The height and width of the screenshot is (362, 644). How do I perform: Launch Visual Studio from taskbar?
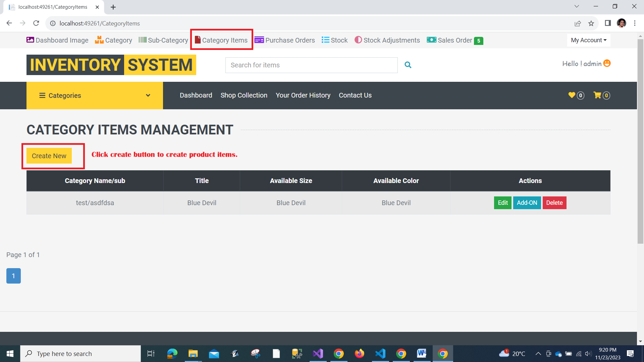pos(318,354)
